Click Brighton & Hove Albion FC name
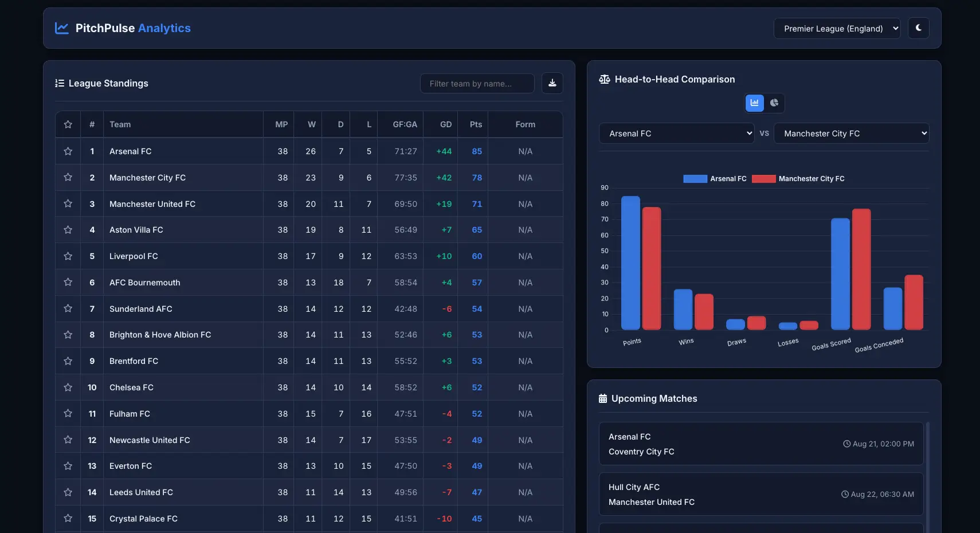 (x=160, y=335)
